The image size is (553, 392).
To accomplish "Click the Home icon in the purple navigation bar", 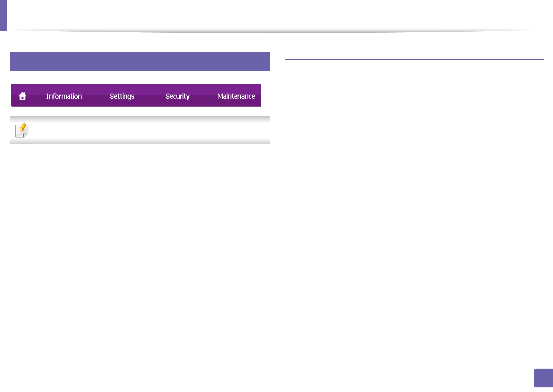I will click(22, 96).
